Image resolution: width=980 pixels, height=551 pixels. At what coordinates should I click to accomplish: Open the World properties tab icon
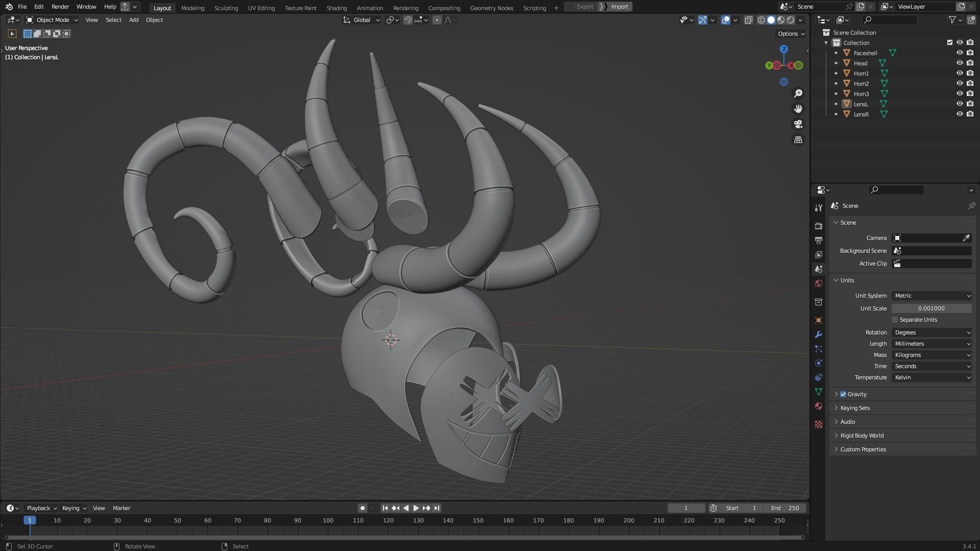[x=819, y=283]
